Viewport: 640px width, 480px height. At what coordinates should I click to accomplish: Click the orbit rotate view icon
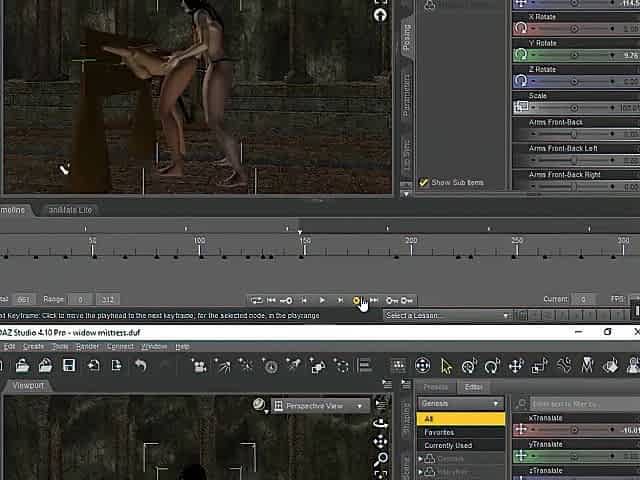pos(381,423)
